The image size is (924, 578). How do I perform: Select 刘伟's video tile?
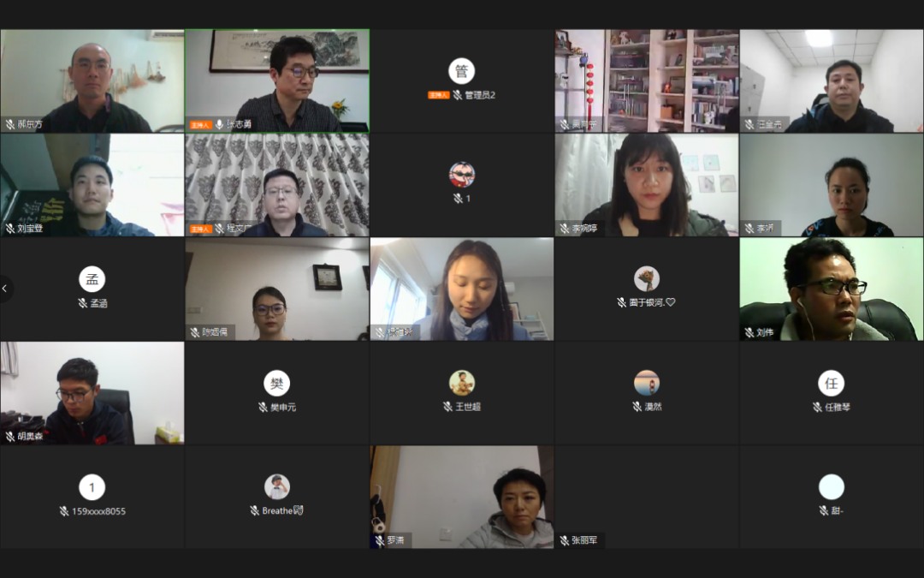click(x=832, y=289)
